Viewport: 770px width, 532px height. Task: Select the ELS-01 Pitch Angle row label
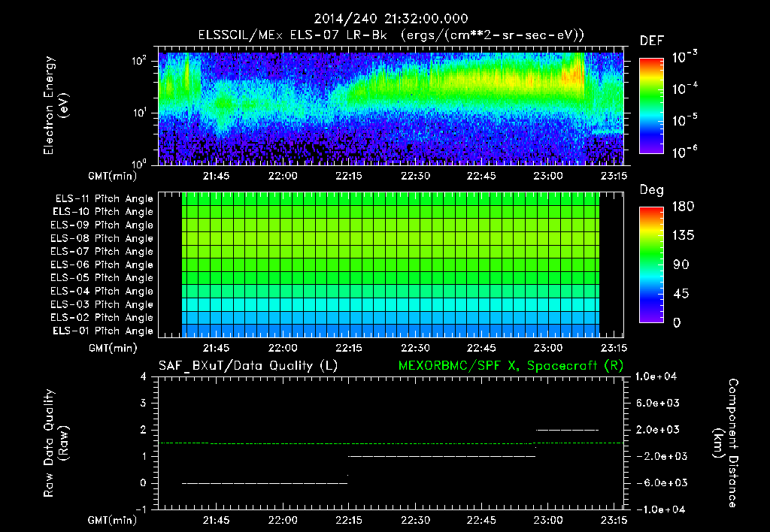point(103,331)
